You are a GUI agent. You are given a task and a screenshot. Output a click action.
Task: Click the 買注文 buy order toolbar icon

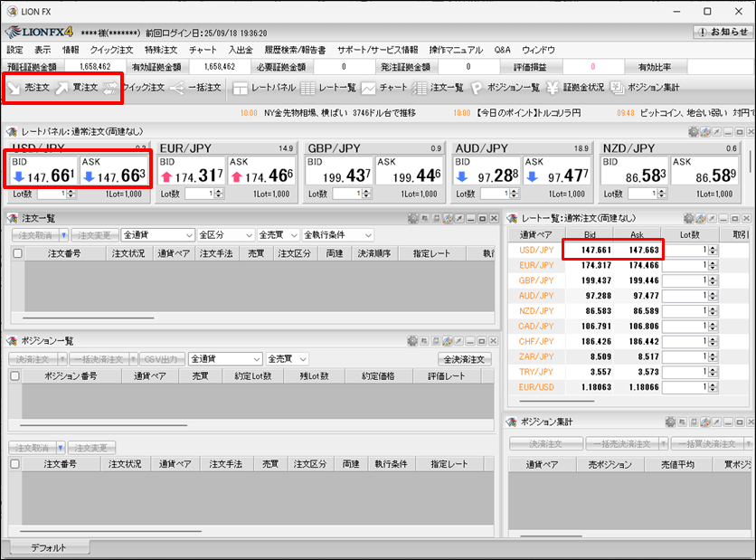[x=76, y=88]
